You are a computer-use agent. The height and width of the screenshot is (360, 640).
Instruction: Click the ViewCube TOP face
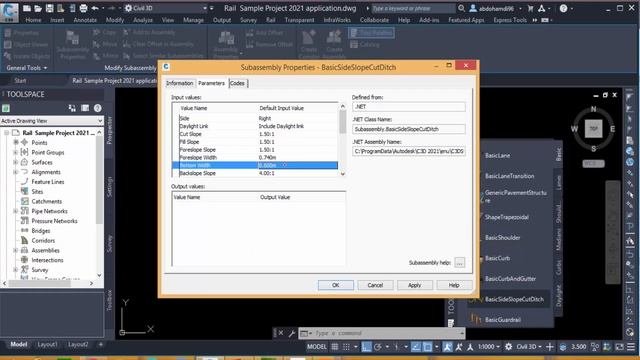click(593, 129)
